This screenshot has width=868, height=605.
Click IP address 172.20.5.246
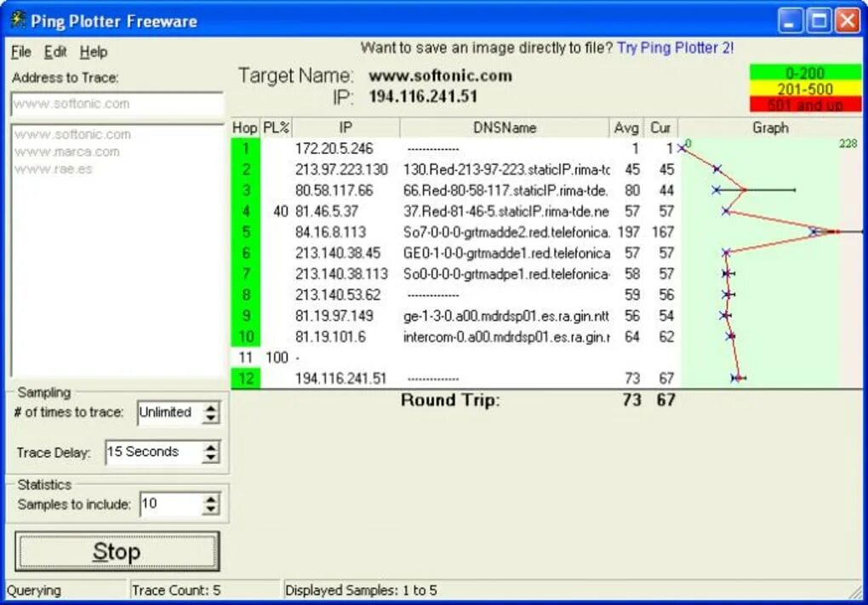(x=334, y=148)
